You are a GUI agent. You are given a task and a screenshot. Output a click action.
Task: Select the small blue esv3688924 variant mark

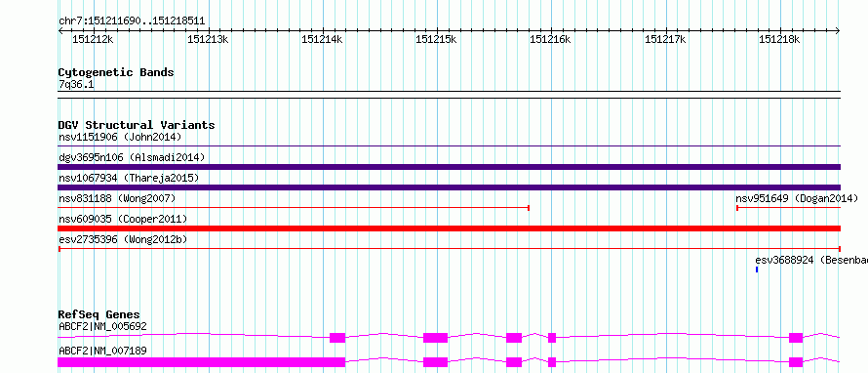coord(757,269)
